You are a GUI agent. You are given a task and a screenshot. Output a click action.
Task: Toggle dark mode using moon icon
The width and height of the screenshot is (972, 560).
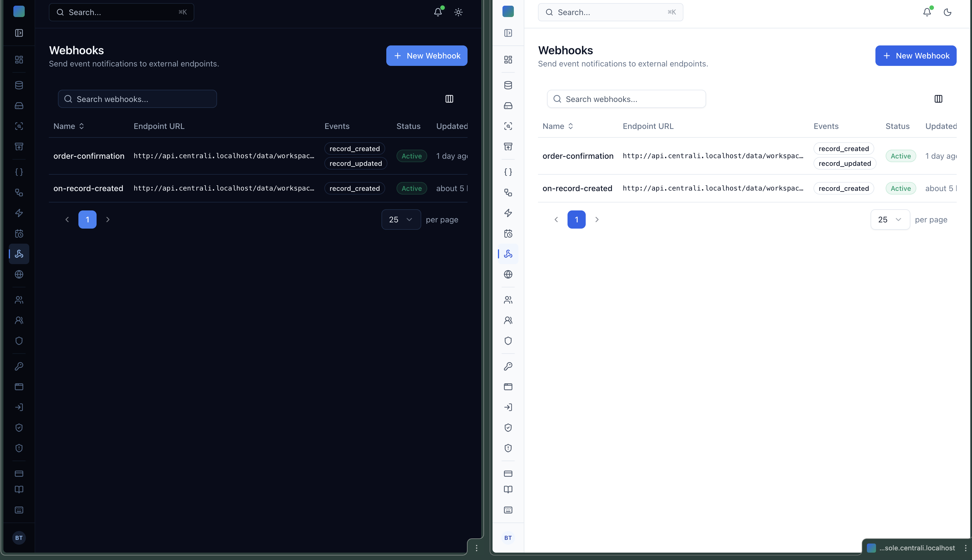[x=947, y=12]
